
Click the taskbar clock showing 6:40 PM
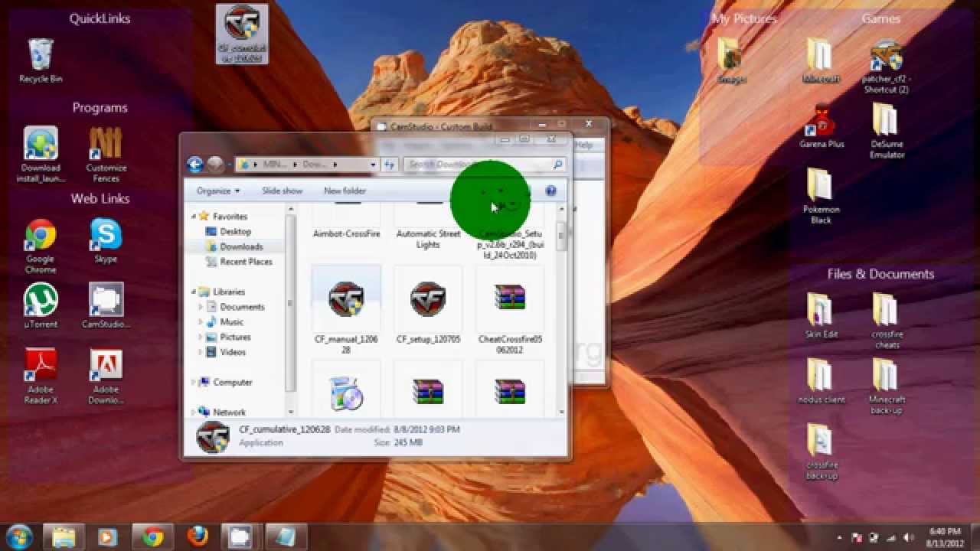point(944,537)
